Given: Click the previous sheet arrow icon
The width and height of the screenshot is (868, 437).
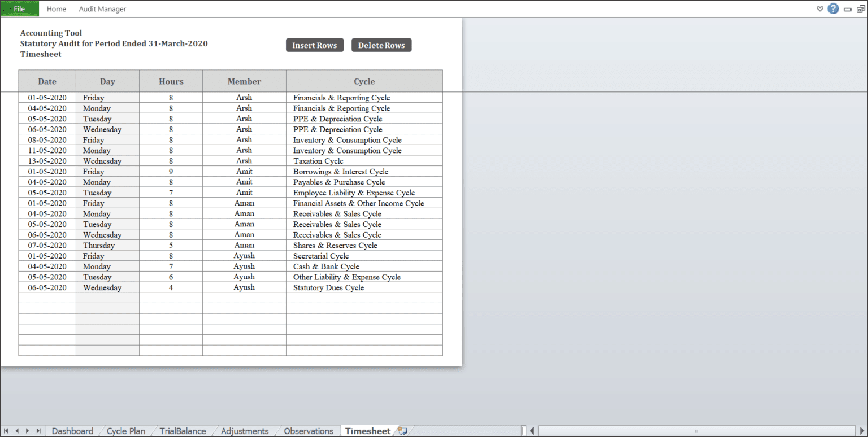Looking at the screenshot, I should pyautogui.click(x=16, y=431).
